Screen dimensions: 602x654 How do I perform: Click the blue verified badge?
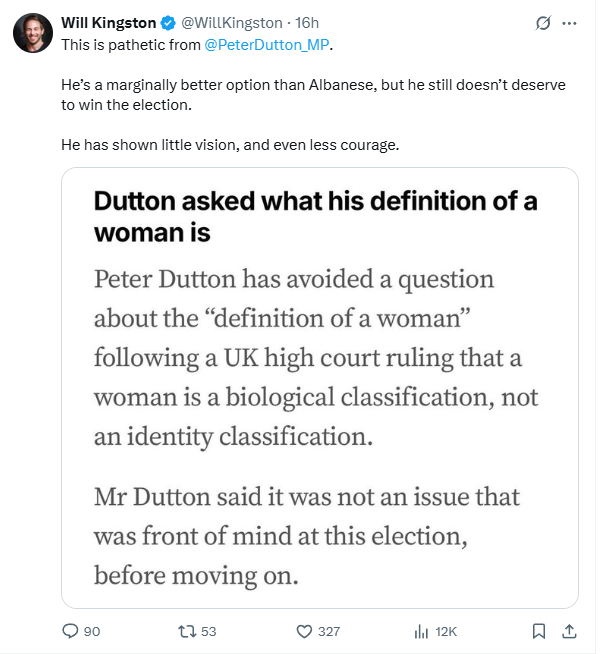point(169,23)
